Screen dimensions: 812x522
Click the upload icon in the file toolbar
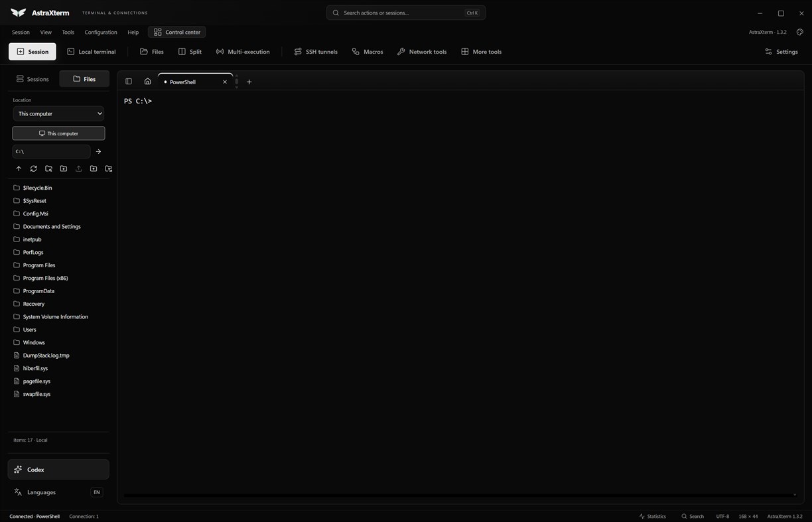click(x=78, y=168)
